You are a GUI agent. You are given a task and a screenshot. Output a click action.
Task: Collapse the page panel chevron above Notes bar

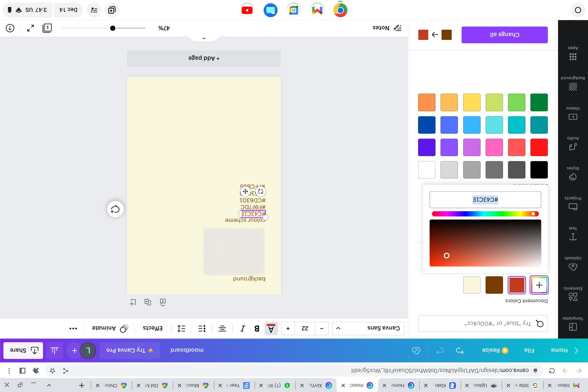pos(204,38)
